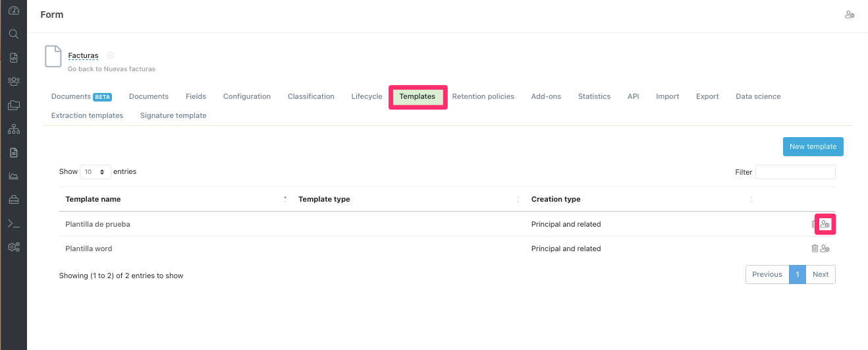
Task: Click the Next pagination button
Action: [821, 274]
